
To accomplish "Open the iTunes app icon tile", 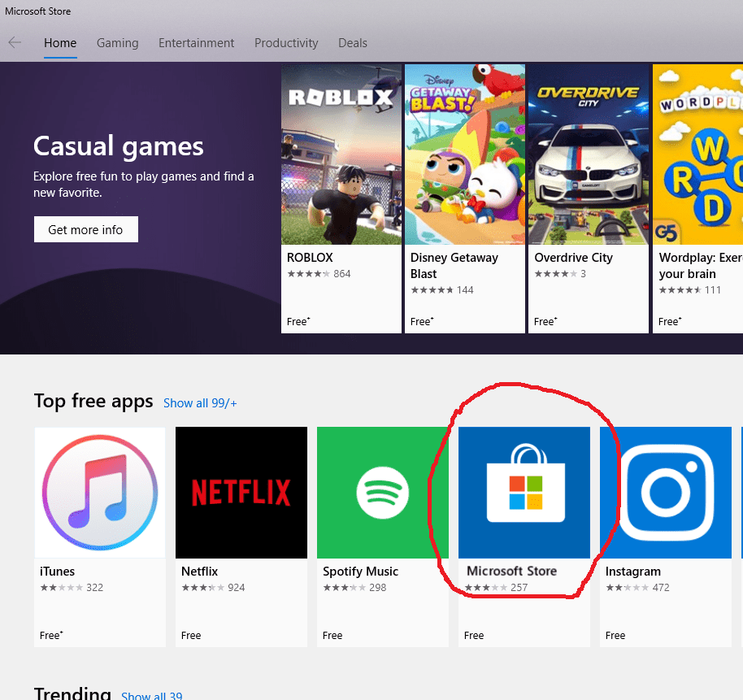I will click(x=100, y=493).
